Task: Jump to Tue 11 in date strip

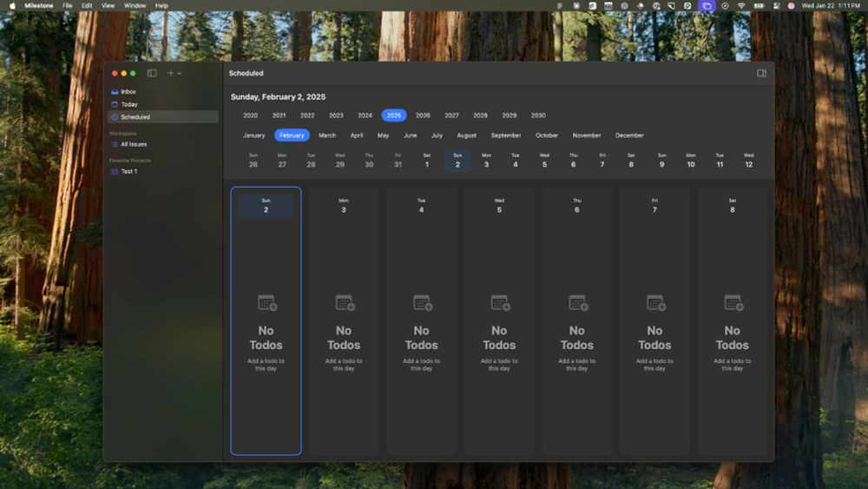Action: click(720, 161)
